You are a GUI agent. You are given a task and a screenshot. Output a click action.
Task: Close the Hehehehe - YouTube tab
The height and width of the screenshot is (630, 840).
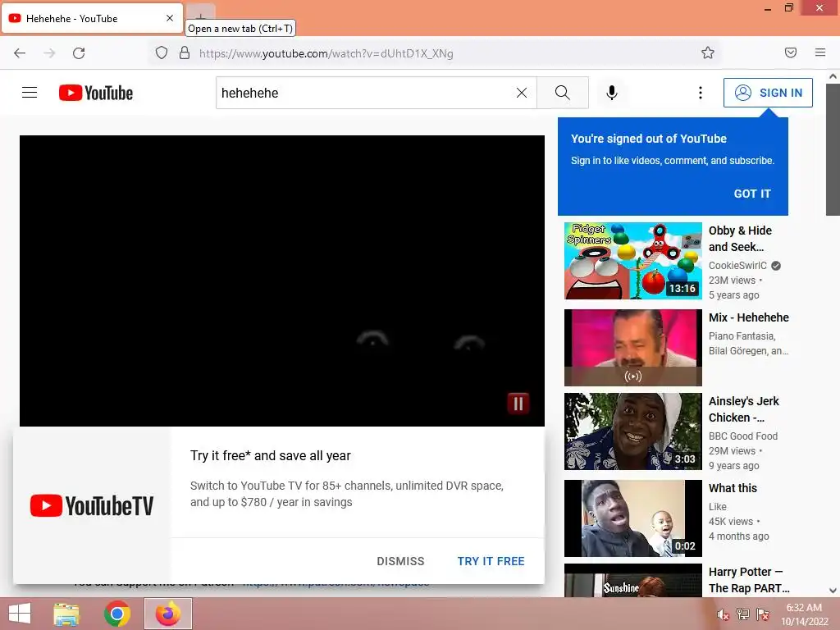(x=170, y=18)
